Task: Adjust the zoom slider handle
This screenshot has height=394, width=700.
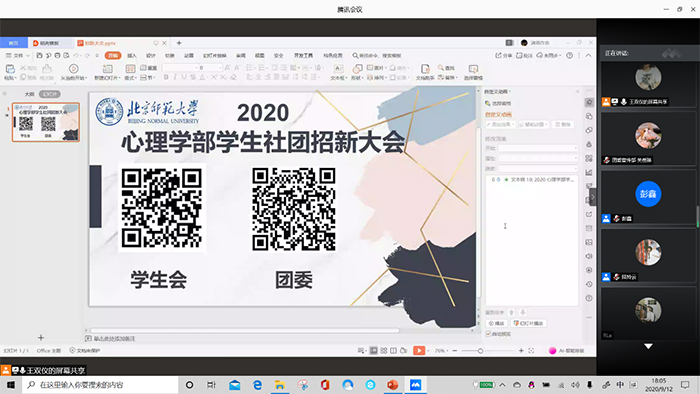Action: 480,351
